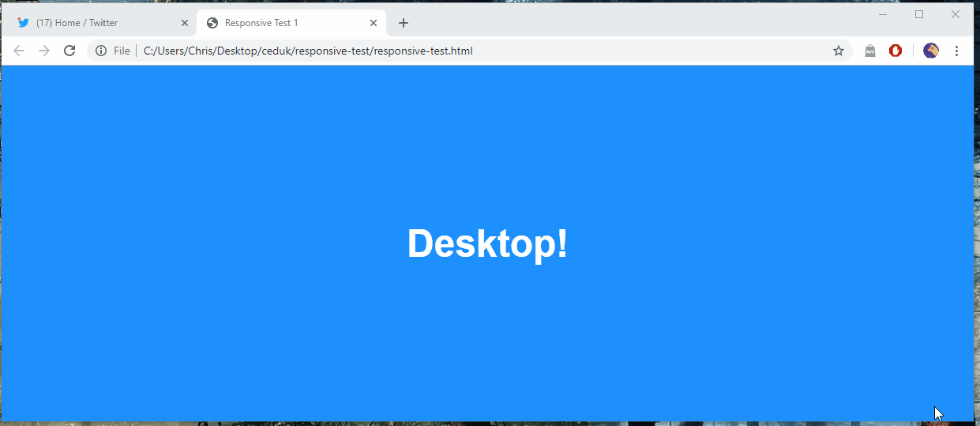Minimize the Chrome window
This screenshot has width=980, height=426.
(883, 14)
